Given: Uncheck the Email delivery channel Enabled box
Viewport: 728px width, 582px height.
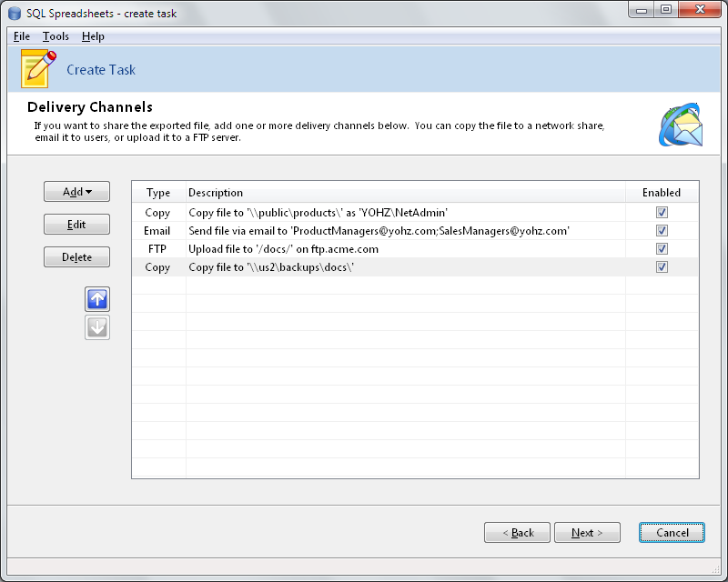Looking at the screenshot, I should pos(662,230).
